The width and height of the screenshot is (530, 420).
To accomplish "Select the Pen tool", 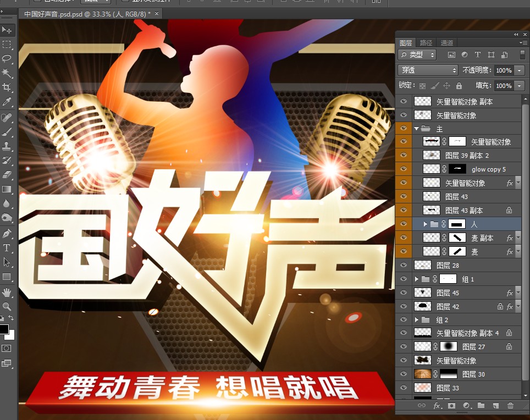I will [7, 233].
